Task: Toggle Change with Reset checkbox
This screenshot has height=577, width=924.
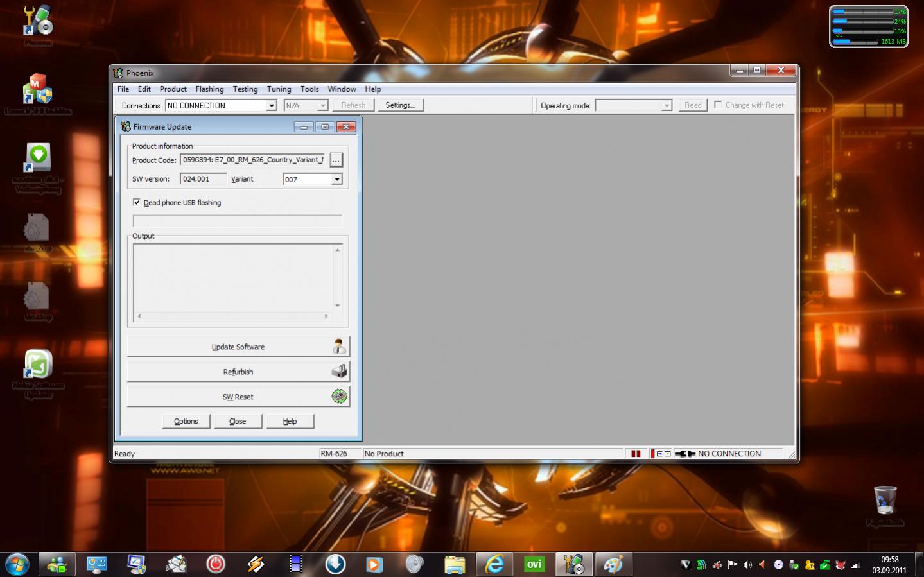Action: pyautogui.click(x=718, y=105)
